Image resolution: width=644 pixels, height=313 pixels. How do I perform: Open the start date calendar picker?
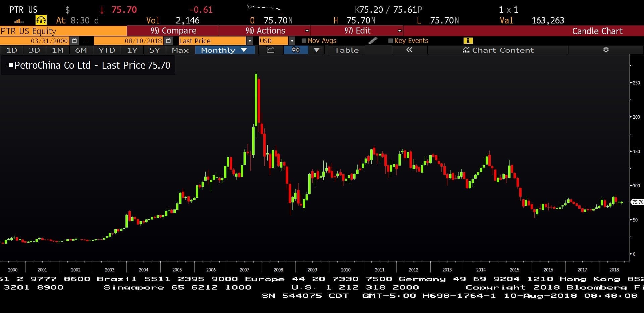tap(74, 41)
